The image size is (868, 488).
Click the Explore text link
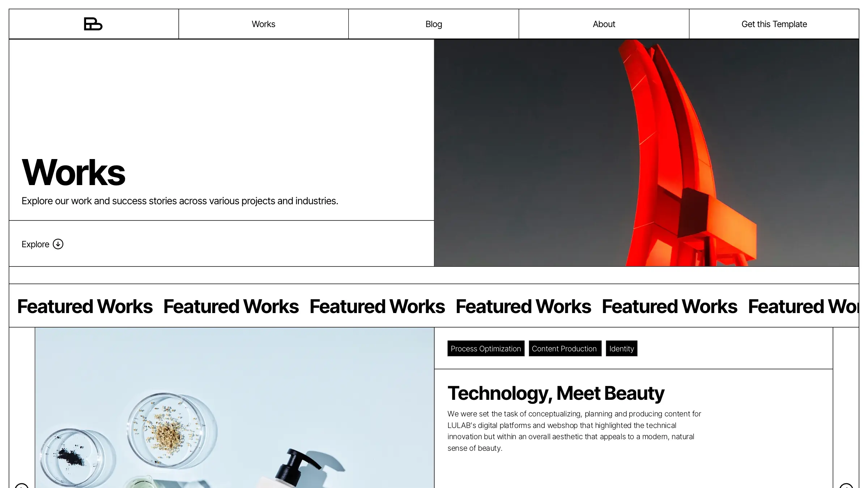[35, 244]
